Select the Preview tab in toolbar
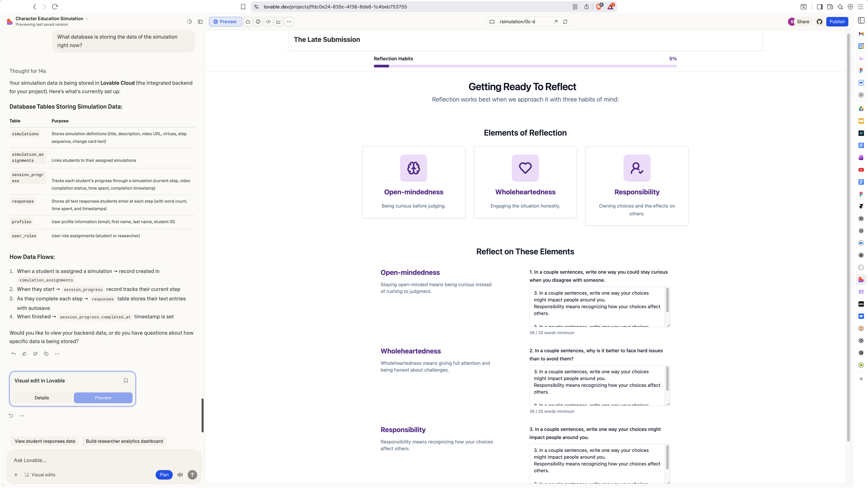 [x=225, y=22]
